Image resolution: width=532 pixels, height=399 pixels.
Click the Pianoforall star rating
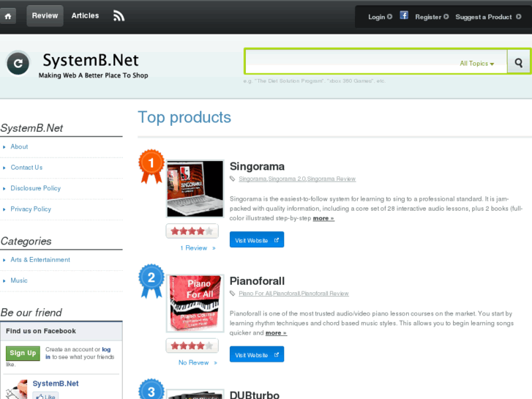(192, 346)
